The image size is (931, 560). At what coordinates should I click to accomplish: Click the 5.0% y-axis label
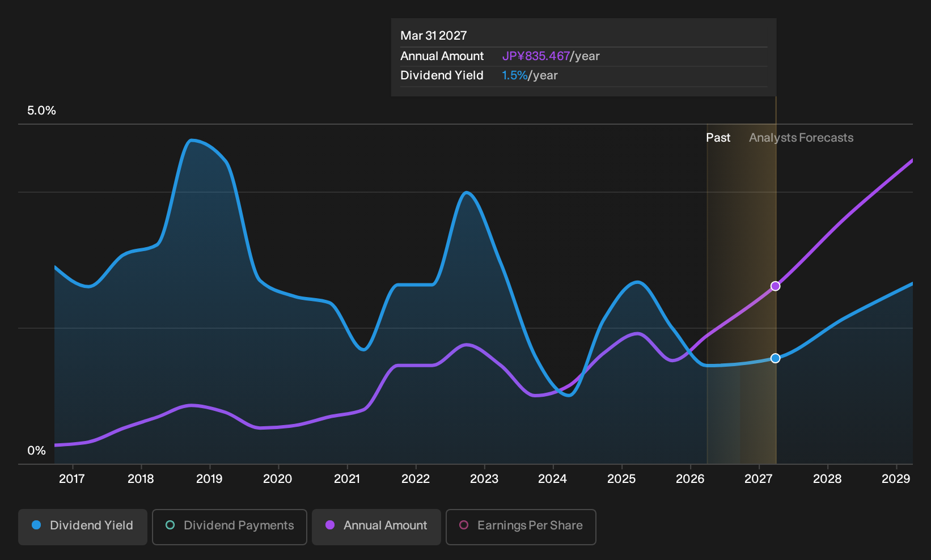pos(42,111)
